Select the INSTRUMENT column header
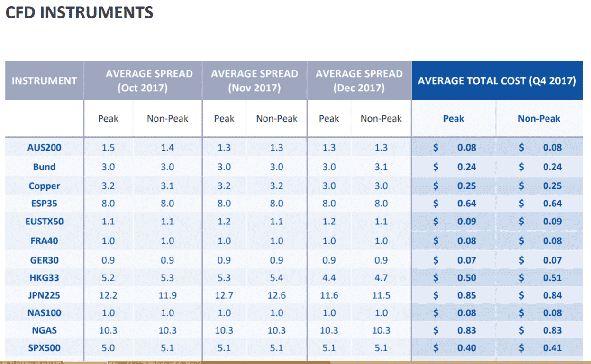591x364 pixels. (44, 81)
